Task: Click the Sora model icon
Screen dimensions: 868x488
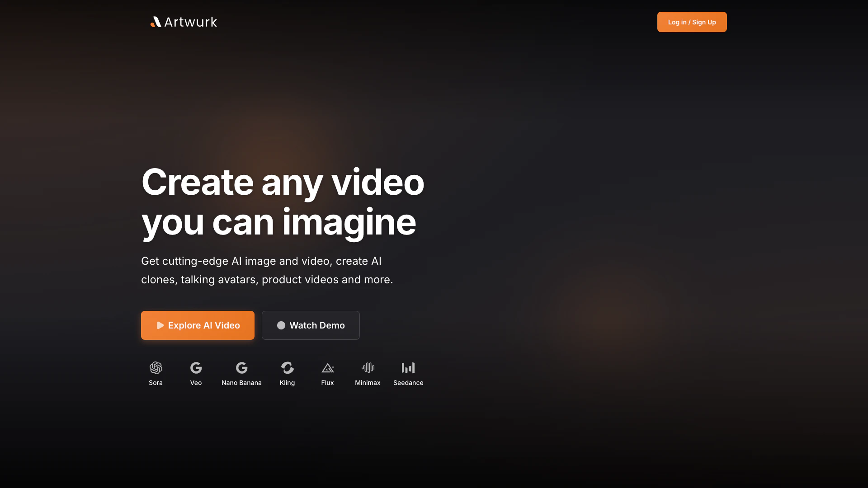Action: click(x=156, y=368)
